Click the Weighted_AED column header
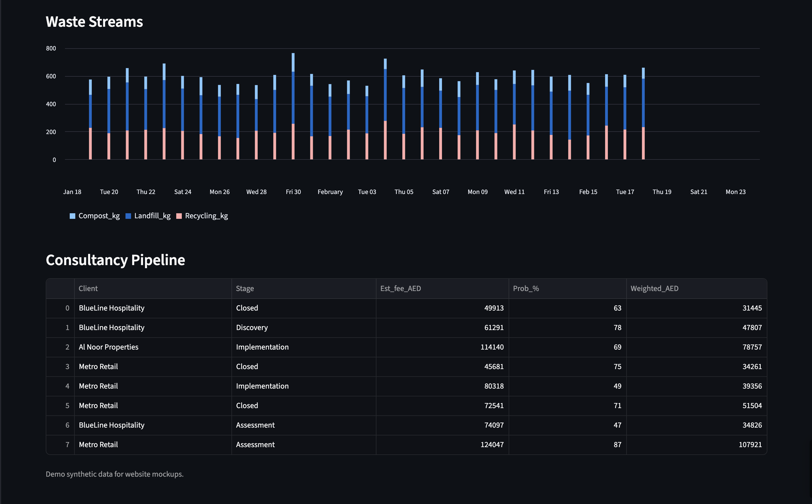Viewport: 812px width, 504px height. 654,288
